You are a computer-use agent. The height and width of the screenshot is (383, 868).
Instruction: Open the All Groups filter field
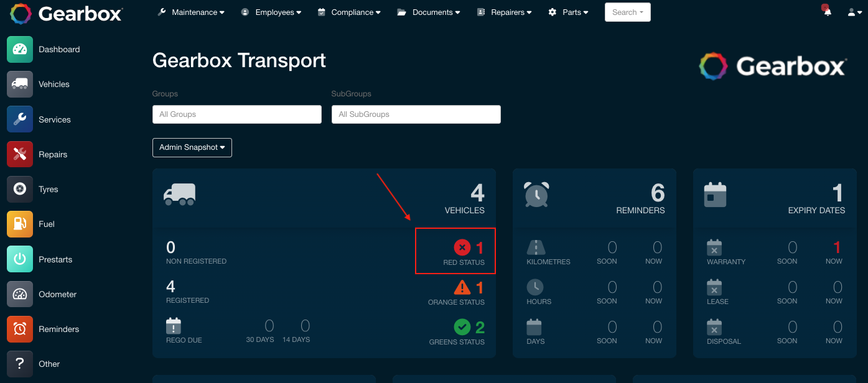point(237,114)
